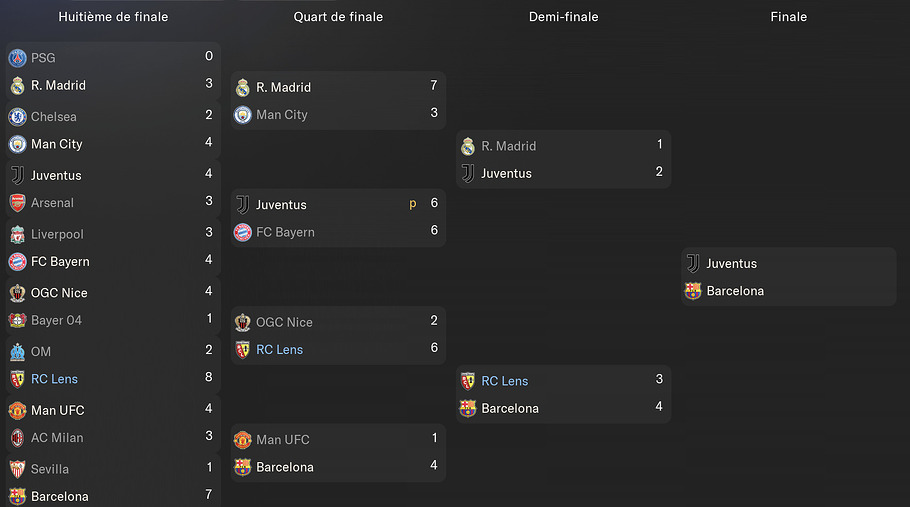Click the AC Milan crest icon
Viewport: 910px width, 507px height.
tap(17, 438)
